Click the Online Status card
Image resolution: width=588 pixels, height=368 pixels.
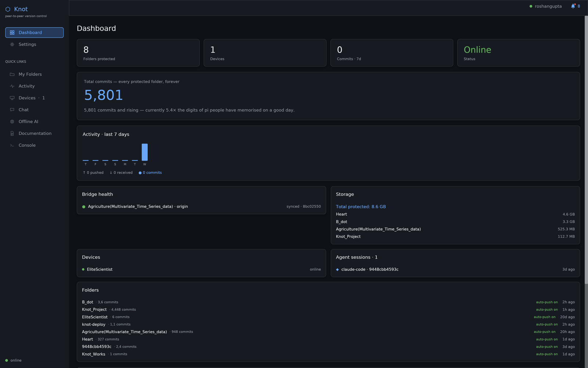pyautogui.click(x=519, y=53)
